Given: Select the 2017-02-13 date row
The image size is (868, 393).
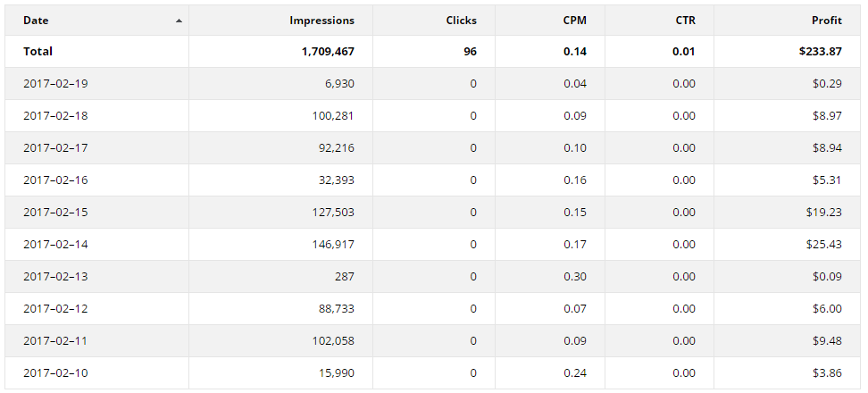Looking at the screenshot, I should (x=55, y=277).
